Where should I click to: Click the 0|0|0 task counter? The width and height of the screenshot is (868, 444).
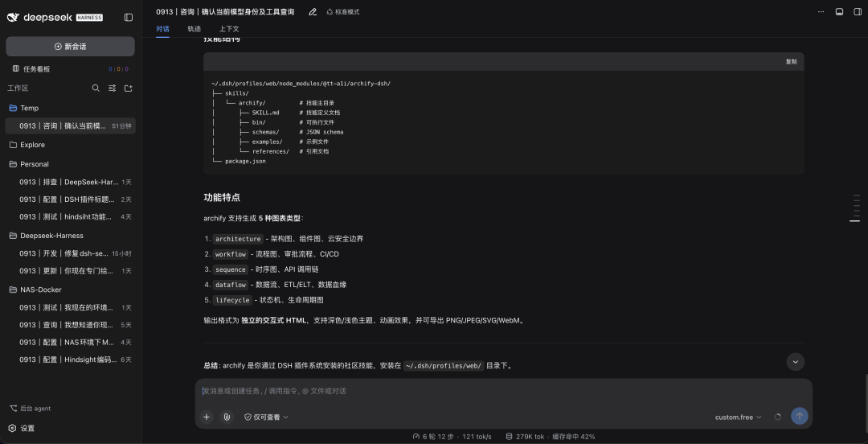(118, 69)
